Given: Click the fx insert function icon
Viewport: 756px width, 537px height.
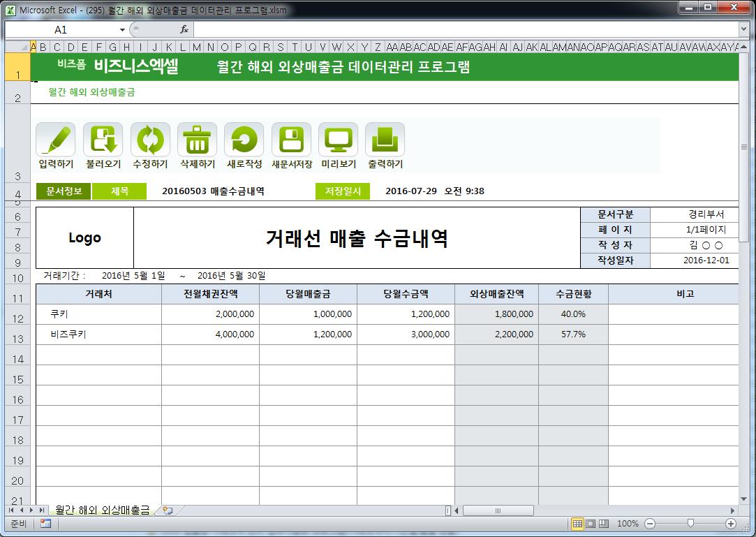Looking at the screenshot, I should point(184,29).
